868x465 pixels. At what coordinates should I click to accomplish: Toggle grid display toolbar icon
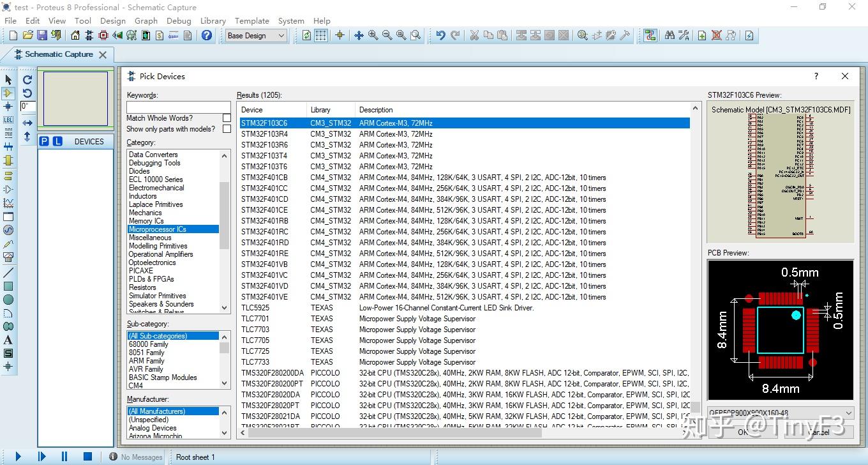point(321,36)
